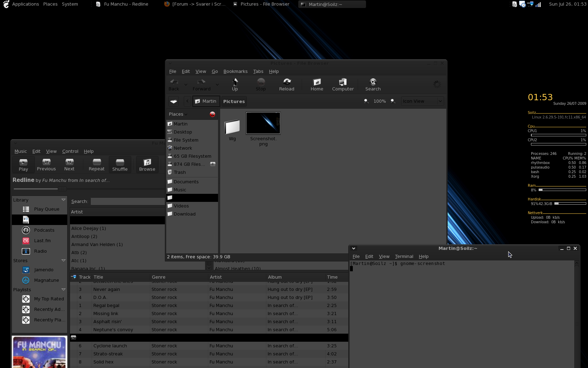This screenshot has height=368, width=588.
Task: Open Bookmarks menu in file browser
Action: [x=236, y=71]
